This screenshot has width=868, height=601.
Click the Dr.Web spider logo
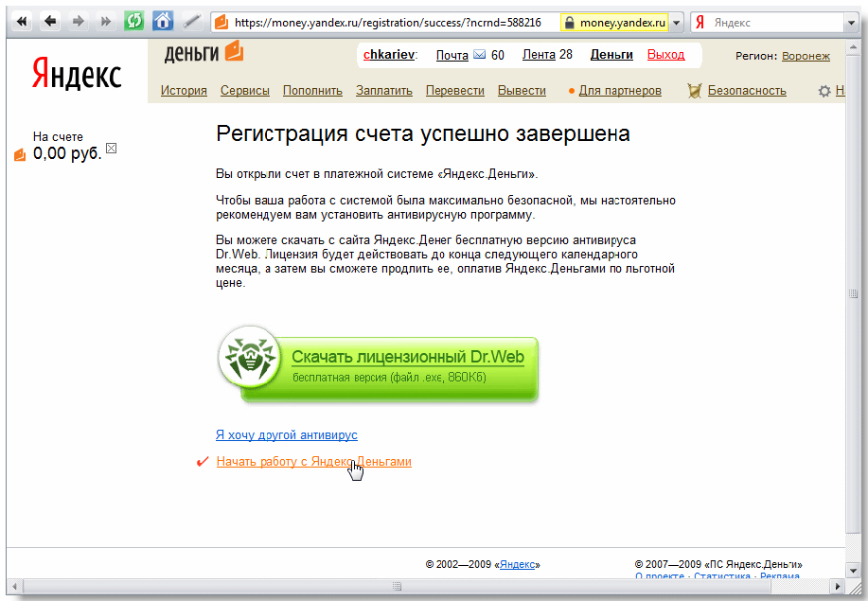pos(250,357)
